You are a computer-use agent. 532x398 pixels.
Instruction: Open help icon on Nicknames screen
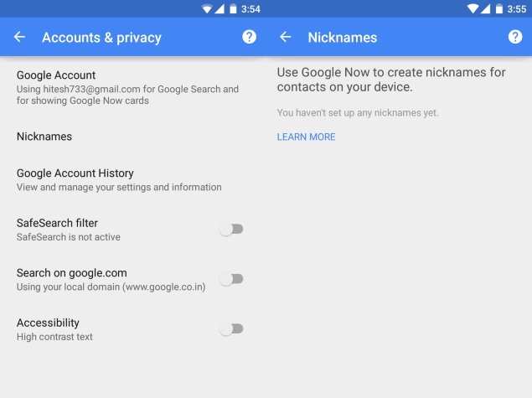515,37
